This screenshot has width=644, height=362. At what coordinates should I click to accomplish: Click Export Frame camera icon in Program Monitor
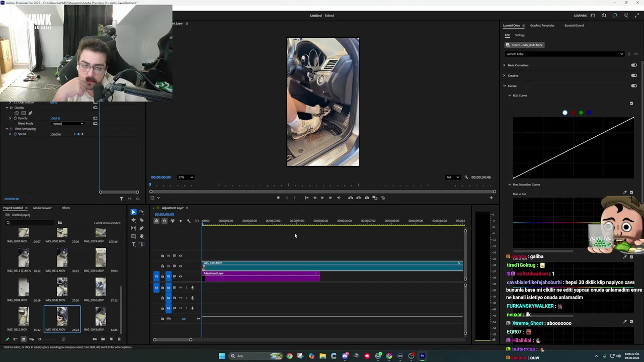[367, 198]
